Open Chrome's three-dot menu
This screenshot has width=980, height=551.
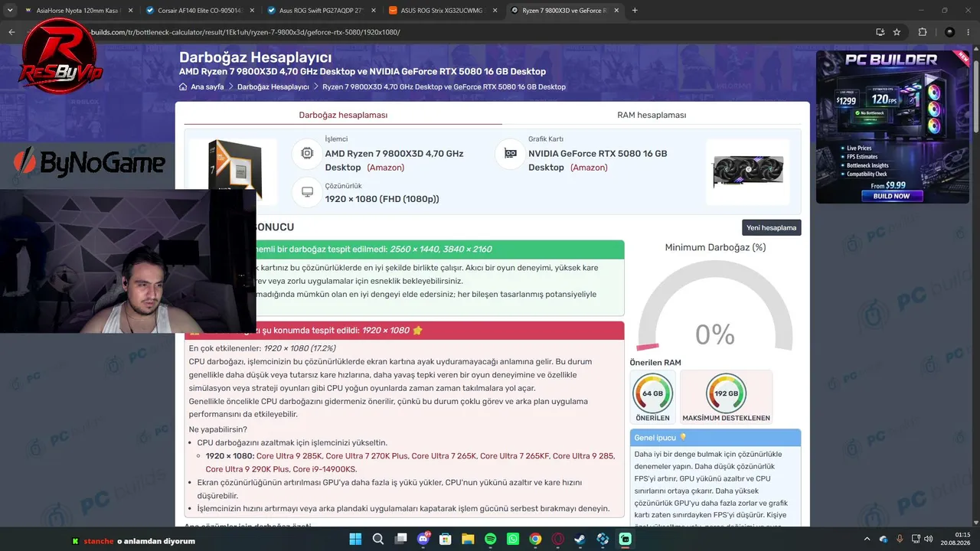point(969,32)
